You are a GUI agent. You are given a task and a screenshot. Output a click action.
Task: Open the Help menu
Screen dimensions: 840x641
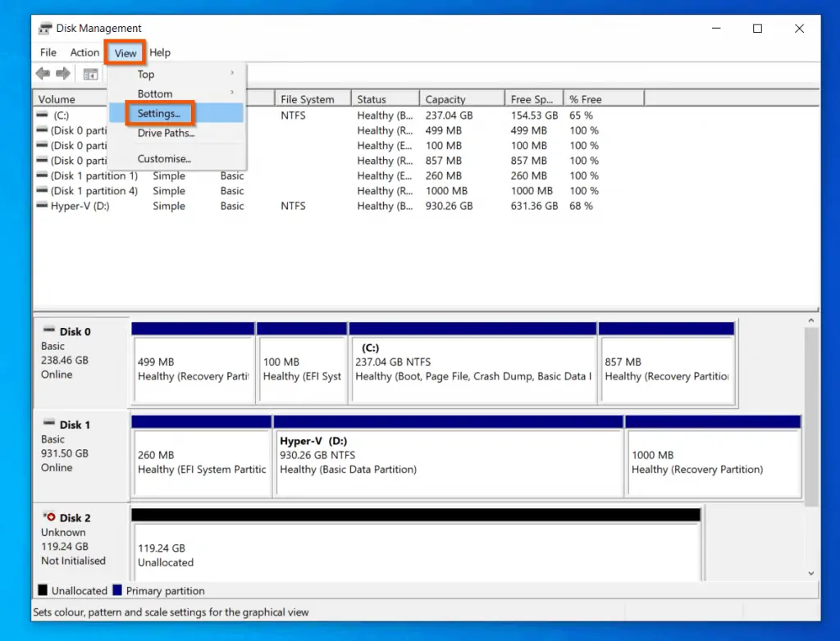160,52
